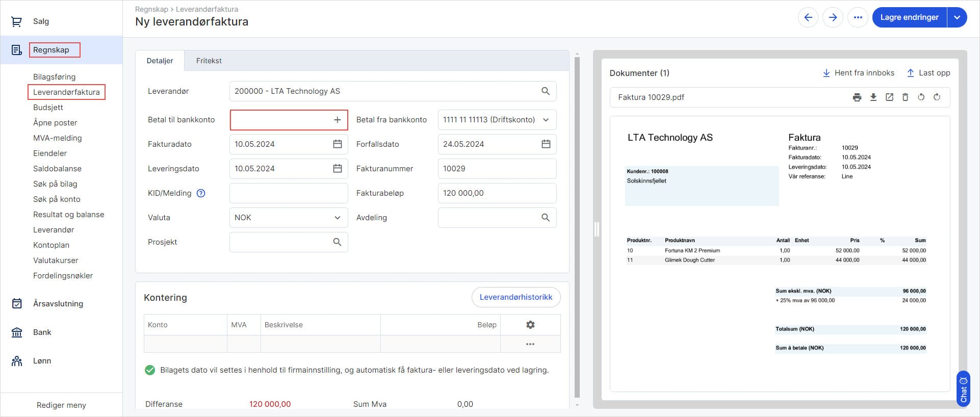The image size is (980, 417).
Task: Click the KID/Melding help question mark
Action: pyautogui.click(x=201, y=193)
